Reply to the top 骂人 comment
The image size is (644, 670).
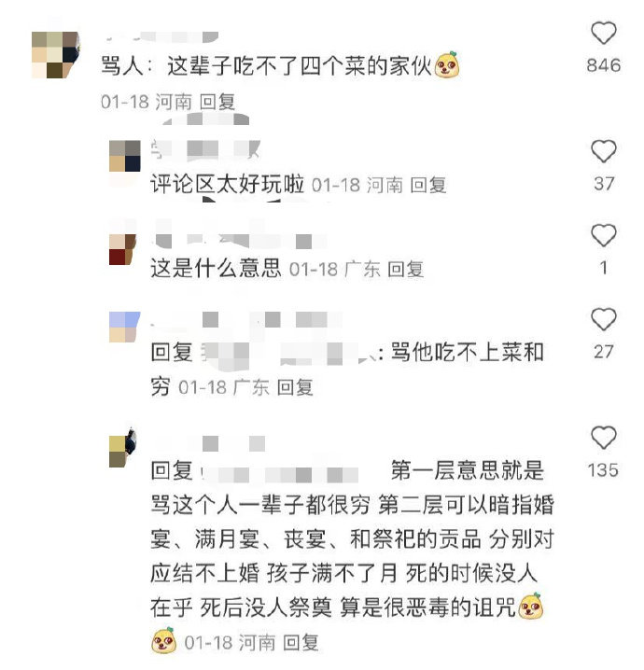(217, 103)
